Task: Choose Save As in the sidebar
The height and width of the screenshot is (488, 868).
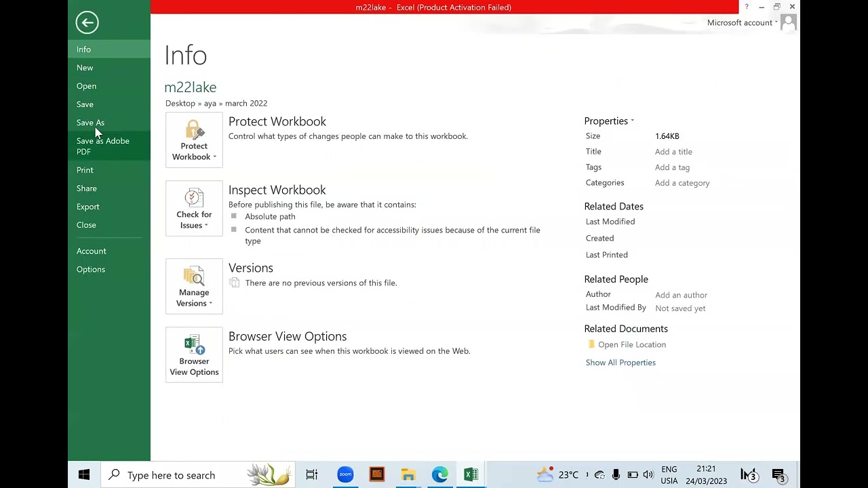Action: [109, 123]
